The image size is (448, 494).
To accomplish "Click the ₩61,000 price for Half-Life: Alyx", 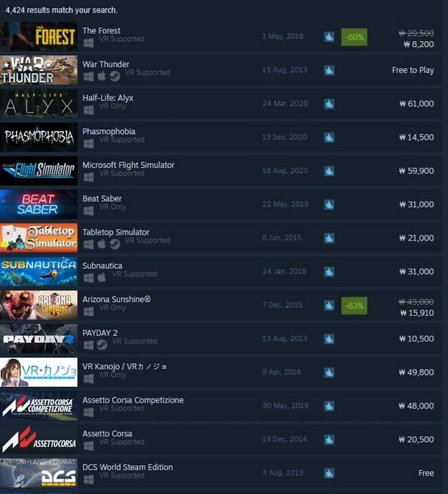I will coord(417,104).
